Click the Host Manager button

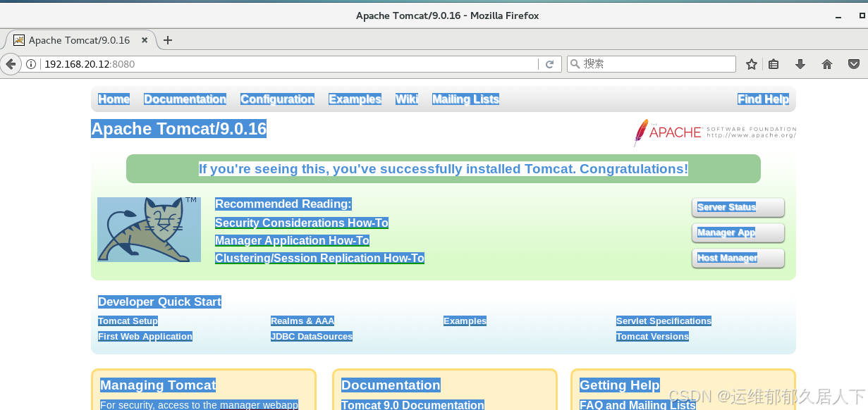click(738, 258)
